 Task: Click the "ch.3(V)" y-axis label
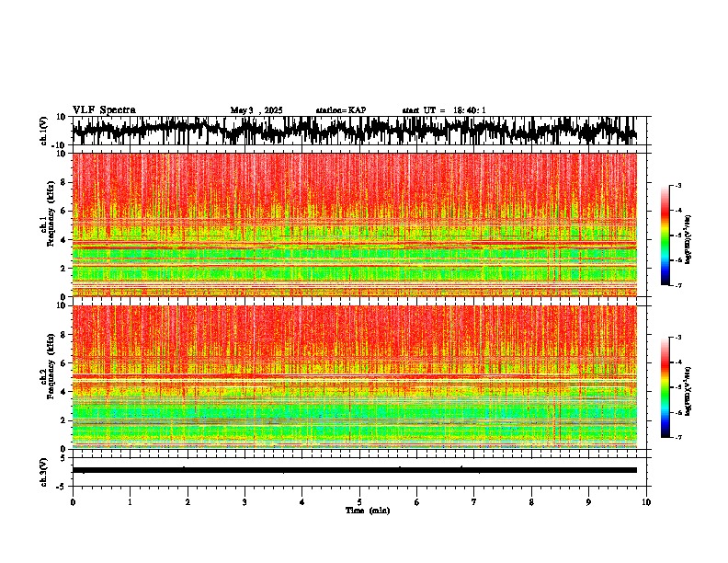[44, 473]
